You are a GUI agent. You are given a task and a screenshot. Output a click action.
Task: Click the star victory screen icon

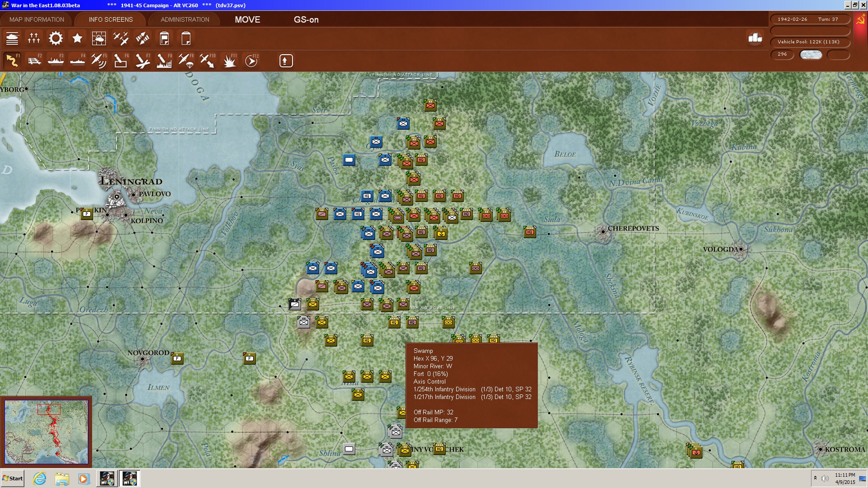point(77,38)
